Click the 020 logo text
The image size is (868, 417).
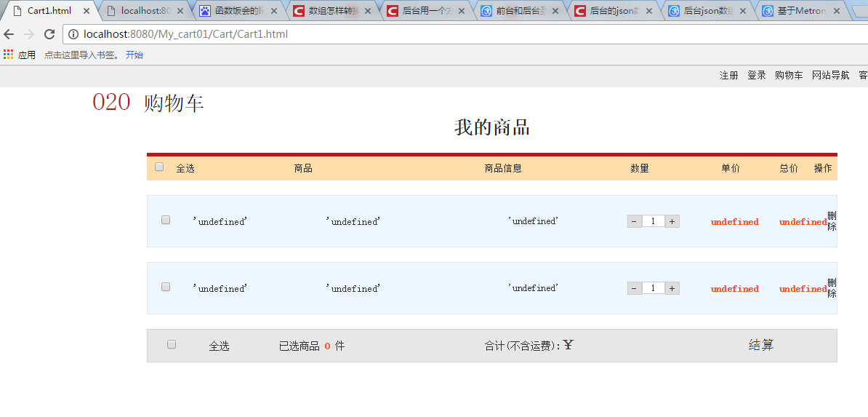[111, 103]
